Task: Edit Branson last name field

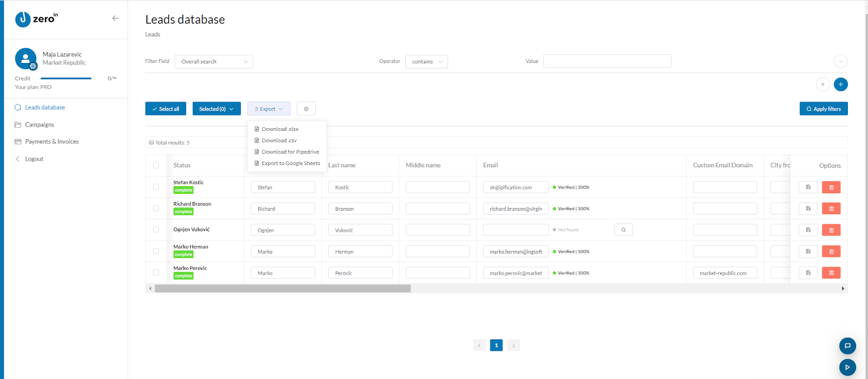Action: 360,209
